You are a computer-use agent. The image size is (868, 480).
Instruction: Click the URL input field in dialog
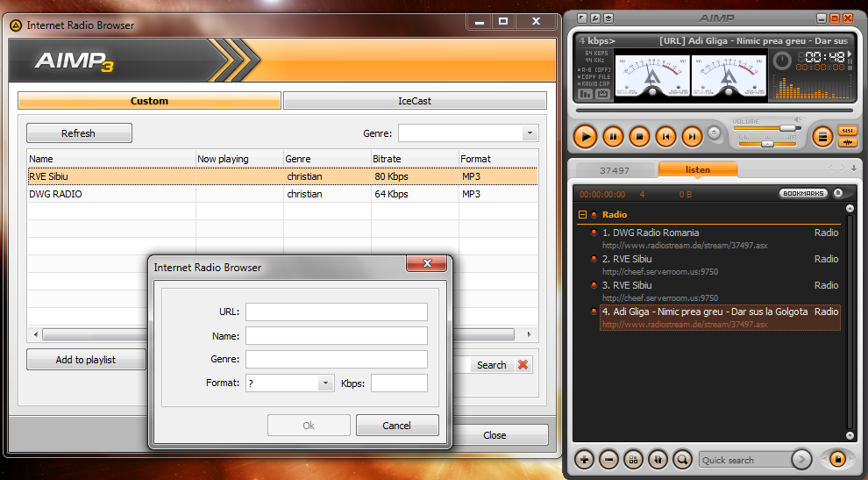[x=337, y=312]
